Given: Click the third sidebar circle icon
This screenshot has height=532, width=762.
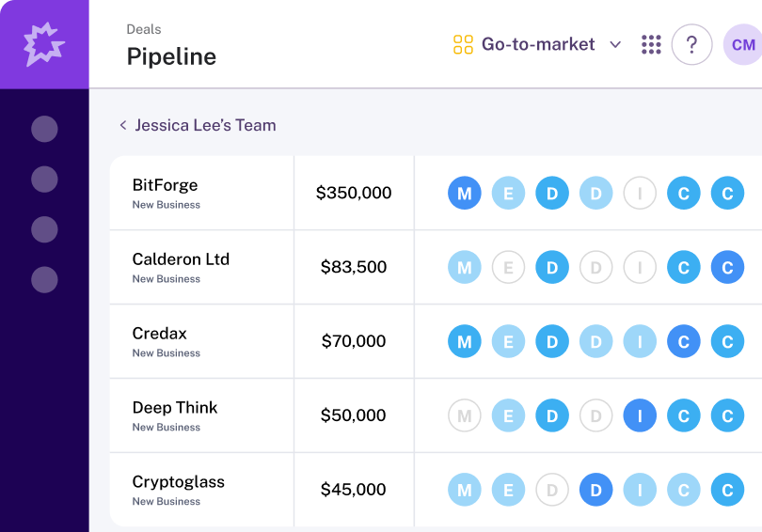Looking at the screenshot, I should 44,229.
